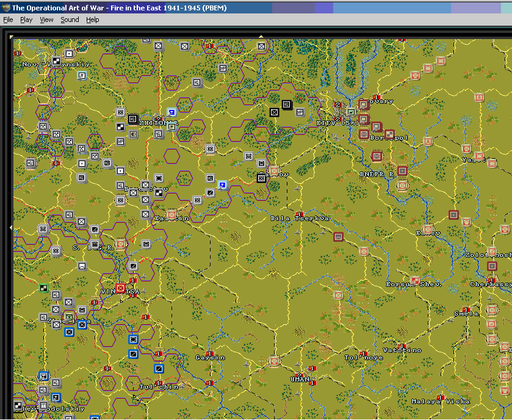Click the Gaysin town label
Image resolution: width=512 pixels, height=420 pixels.
[210, 358]
